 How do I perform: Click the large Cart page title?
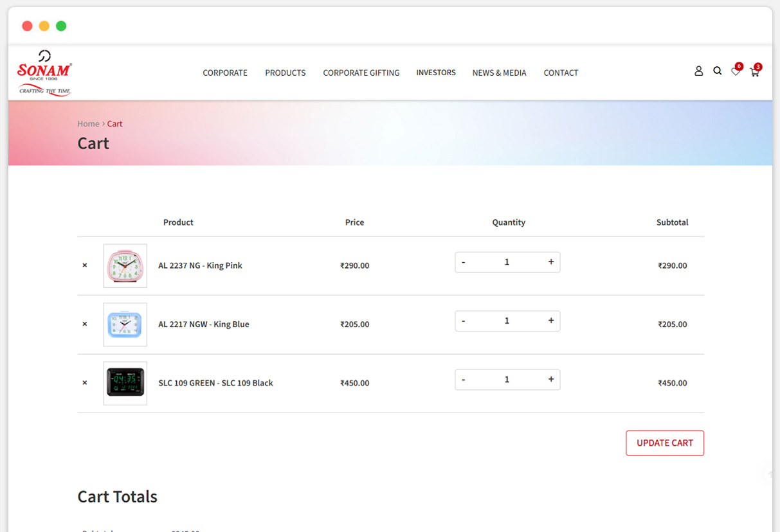[x=93, y=143]
